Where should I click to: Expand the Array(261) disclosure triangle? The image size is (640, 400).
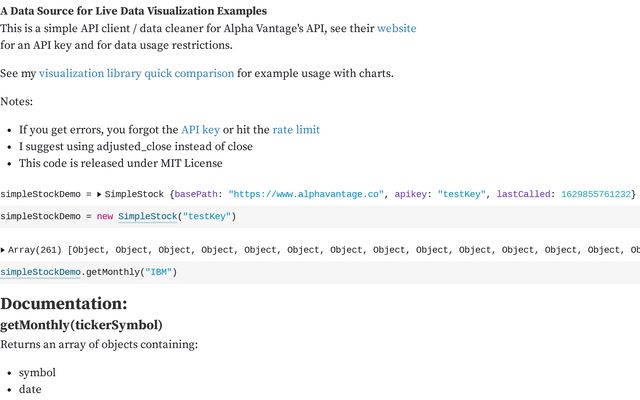click(3, 250)
